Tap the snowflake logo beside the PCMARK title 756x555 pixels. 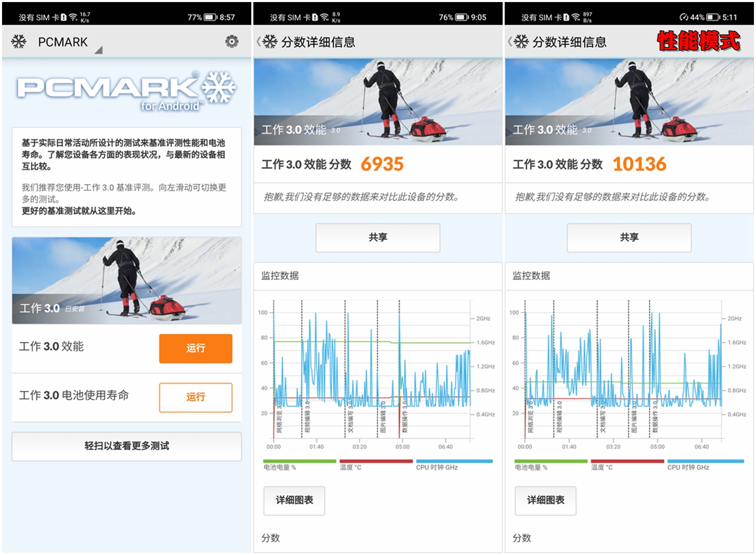tap(19, 42)
